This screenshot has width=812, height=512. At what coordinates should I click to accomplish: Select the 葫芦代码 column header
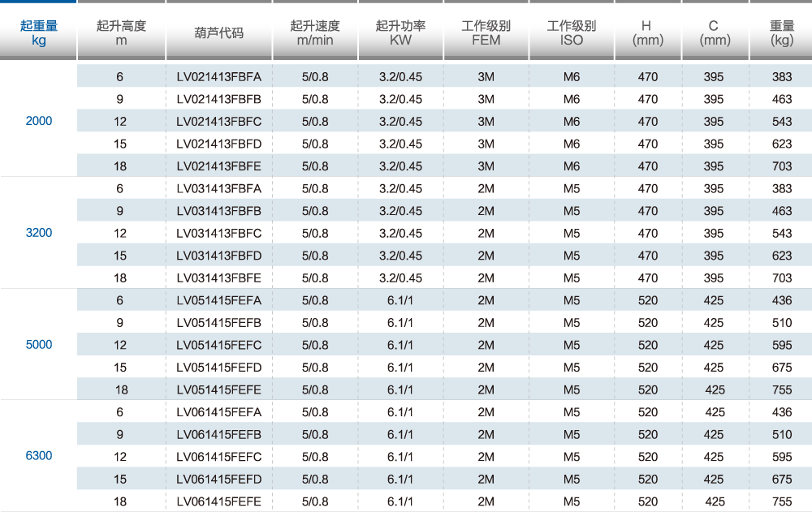218,33
